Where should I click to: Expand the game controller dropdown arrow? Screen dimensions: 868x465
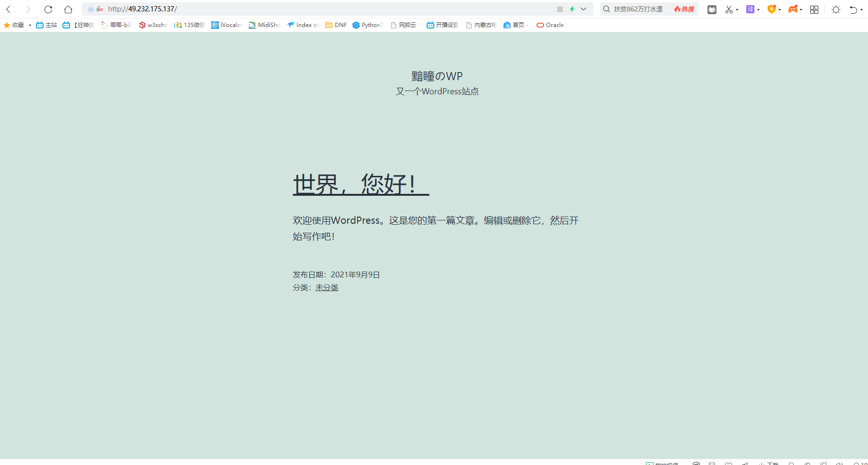click(x=801, y=10)
